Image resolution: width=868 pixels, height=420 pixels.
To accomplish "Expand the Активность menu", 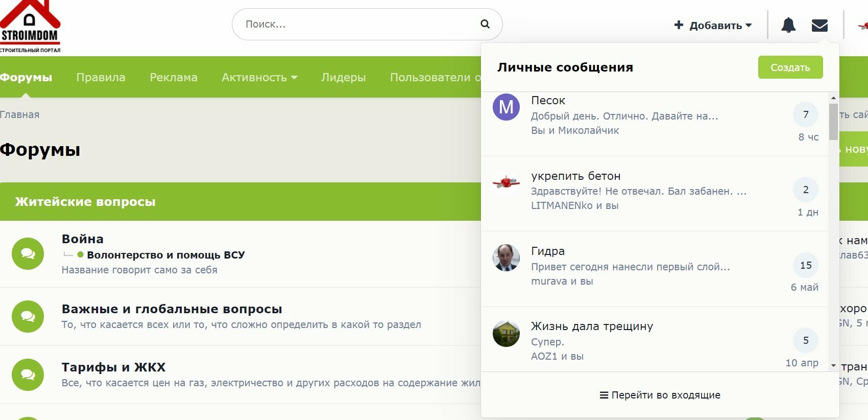I will (259, 77).
